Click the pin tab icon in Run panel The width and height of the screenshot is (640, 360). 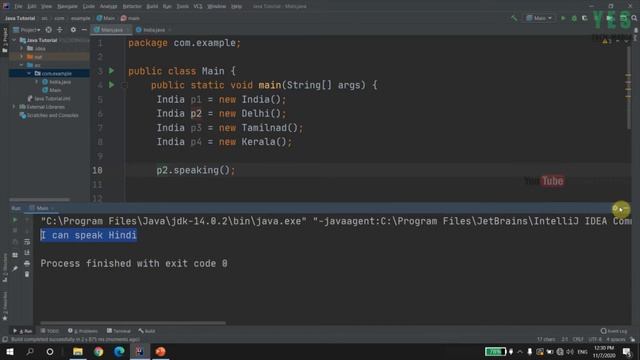pyautogui.click(x=15, y=268)
